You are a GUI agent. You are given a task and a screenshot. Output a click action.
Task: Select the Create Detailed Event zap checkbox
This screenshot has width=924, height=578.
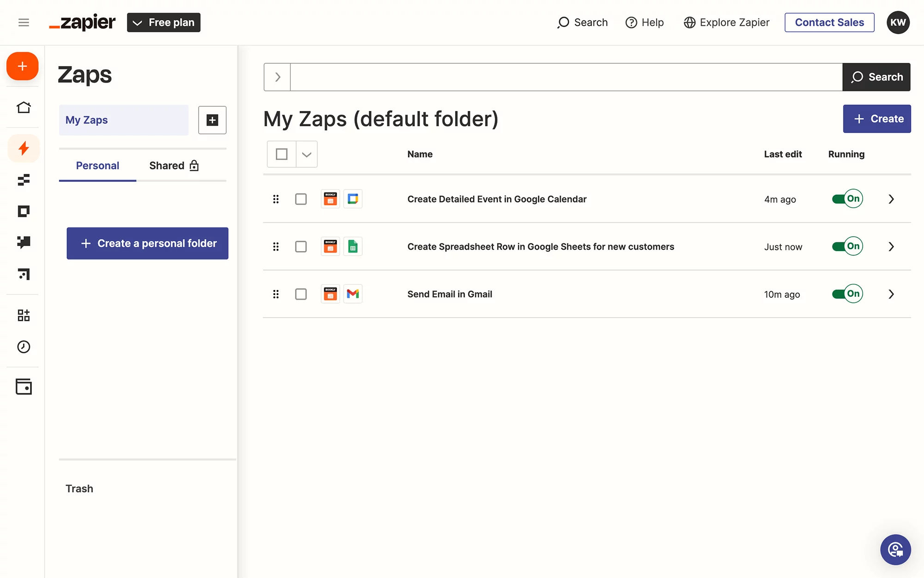pyautogui.click(x=301, y=199)
